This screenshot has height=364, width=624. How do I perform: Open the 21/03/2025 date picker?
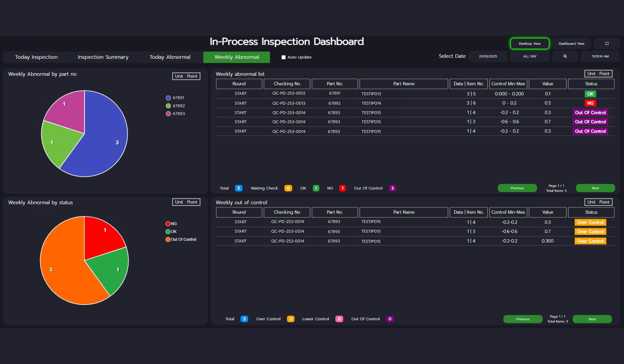[x=488, y=56]
